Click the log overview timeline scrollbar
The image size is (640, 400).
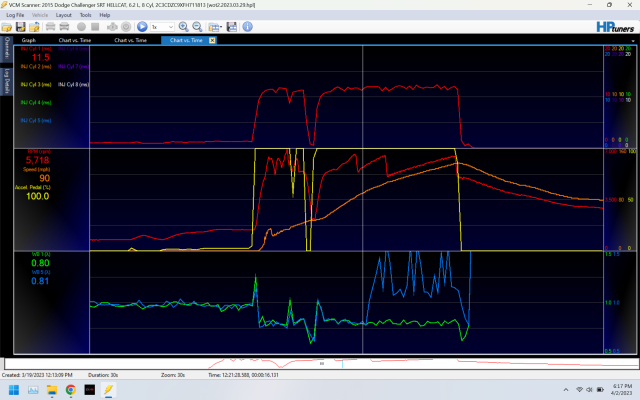point(320,364)
